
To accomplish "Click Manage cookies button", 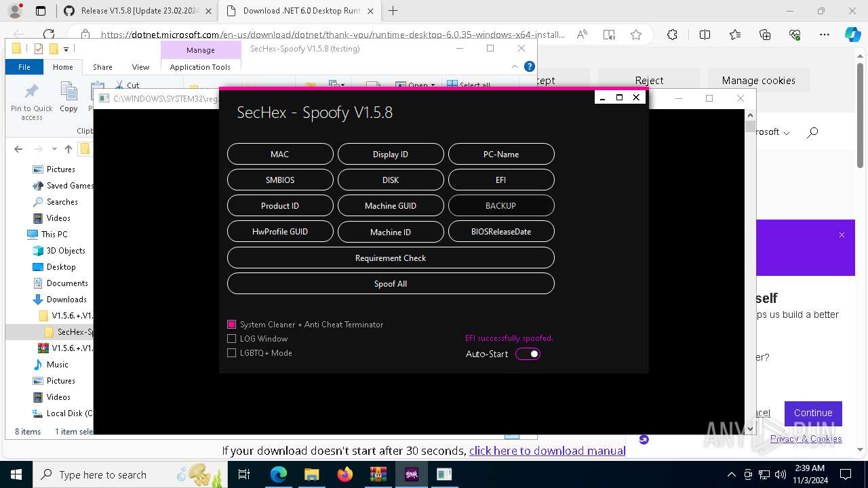I will (758, 80).
